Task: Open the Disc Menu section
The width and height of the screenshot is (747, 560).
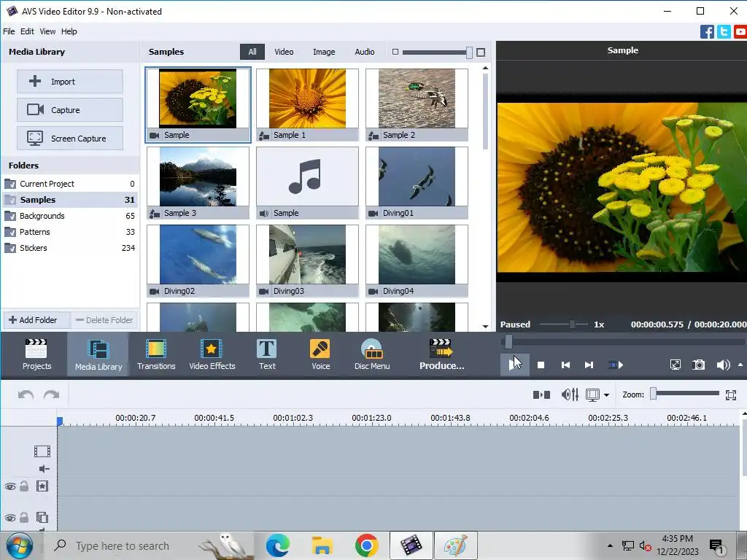Action: [372, 354]
